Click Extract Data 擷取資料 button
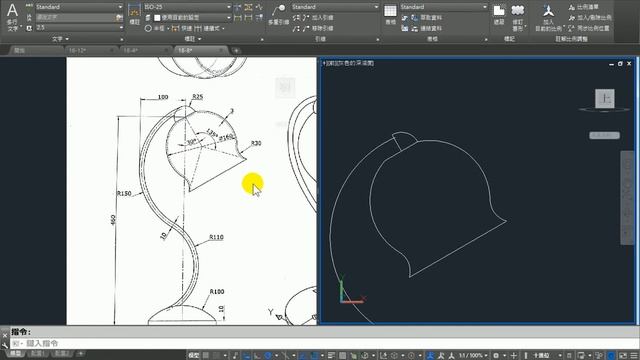Viewport: 640px width, 360px height. (x=426, y=18)
